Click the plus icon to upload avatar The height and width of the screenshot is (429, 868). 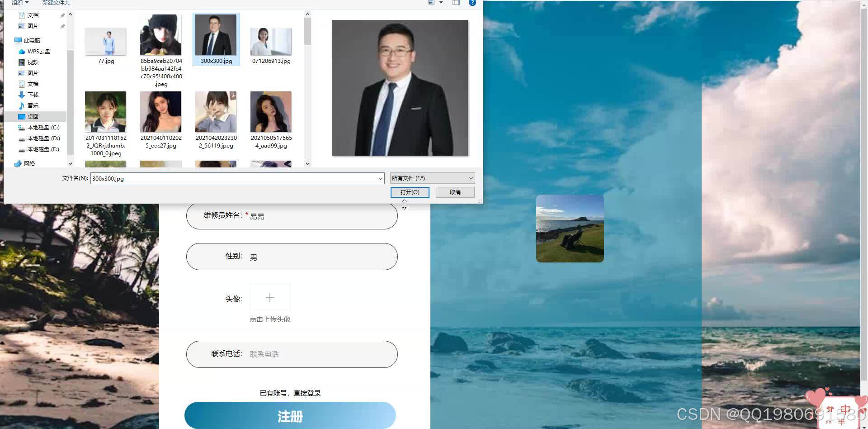pyautogui.click(x=270, y=298)
